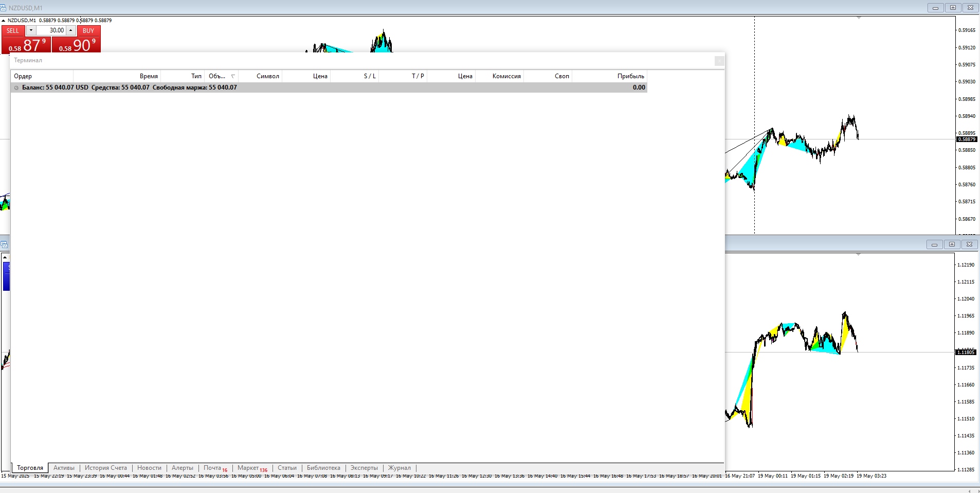Switch to the Маркет tab
This screenshot has height=493, width=980.
point(252,468)
